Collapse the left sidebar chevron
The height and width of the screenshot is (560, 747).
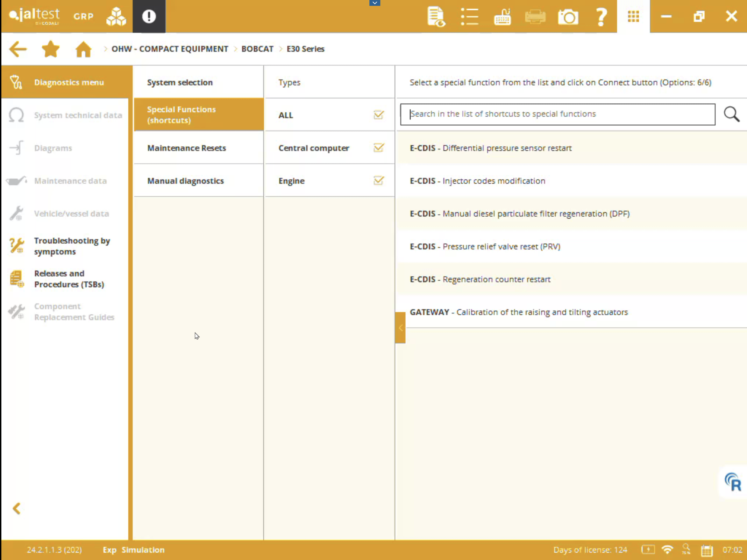coord(16,508)
